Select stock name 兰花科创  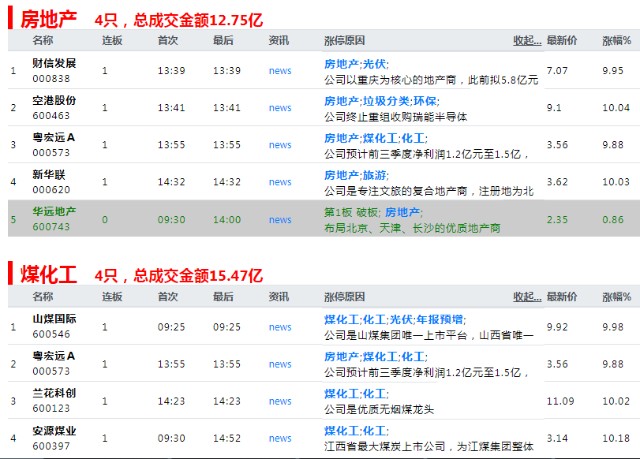pyautogui.click(x=54, y=393)
